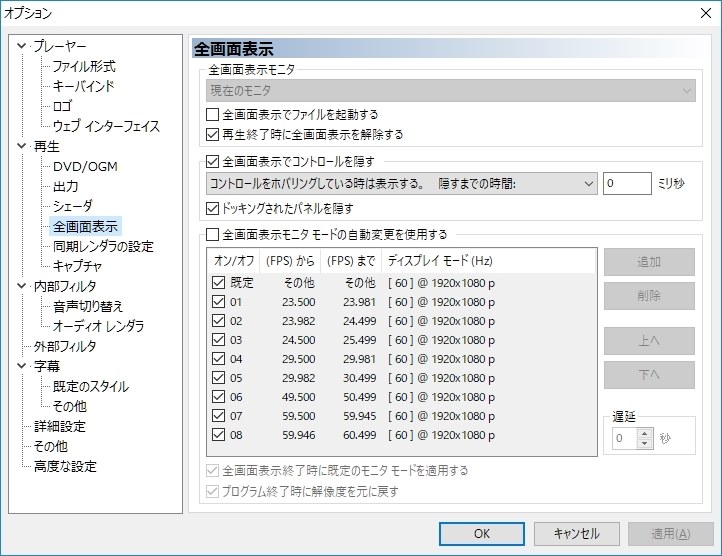Collapse the プレーヤー tree node
Screen dimensions: 722x556
21,46
